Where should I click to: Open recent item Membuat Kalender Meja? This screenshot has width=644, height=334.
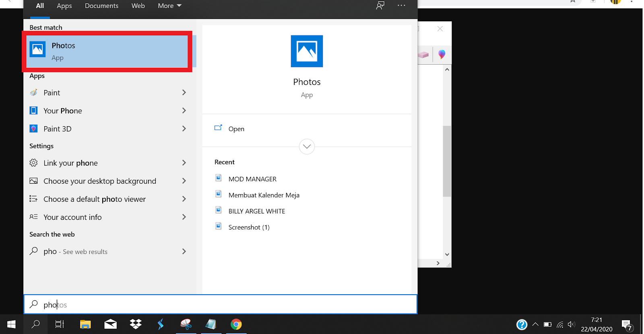click(264, 195)
